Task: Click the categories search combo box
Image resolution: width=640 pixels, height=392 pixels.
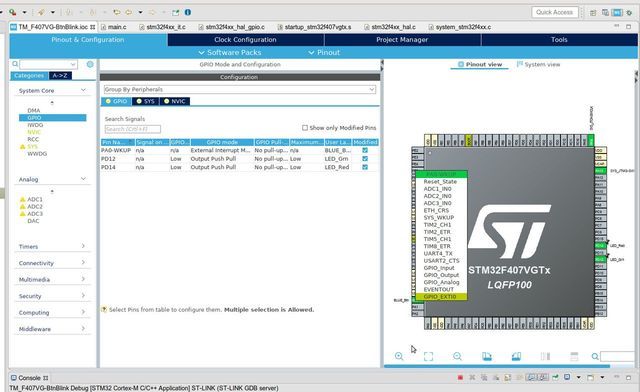Action: (48, 64)
